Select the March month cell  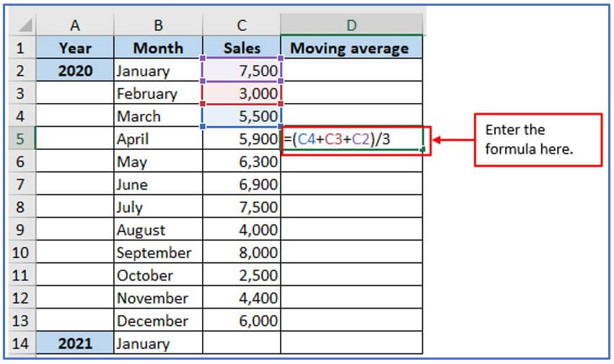[x=158, y=116]
